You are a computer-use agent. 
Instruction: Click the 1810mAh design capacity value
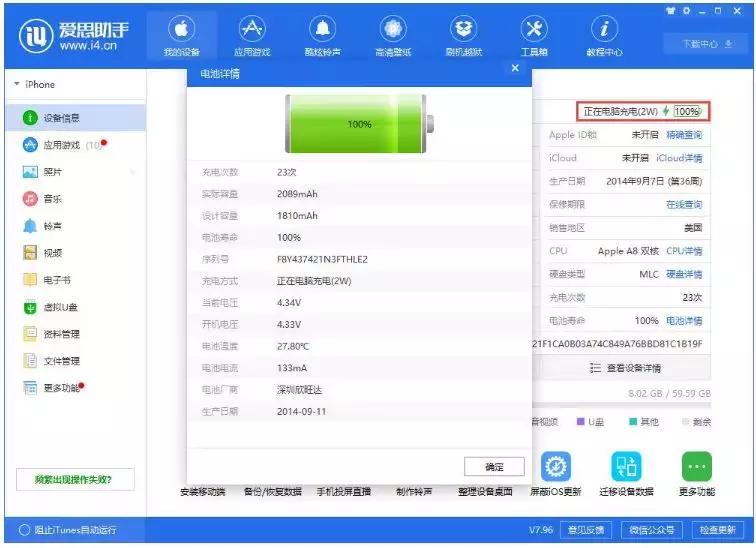tap(297, 215)
